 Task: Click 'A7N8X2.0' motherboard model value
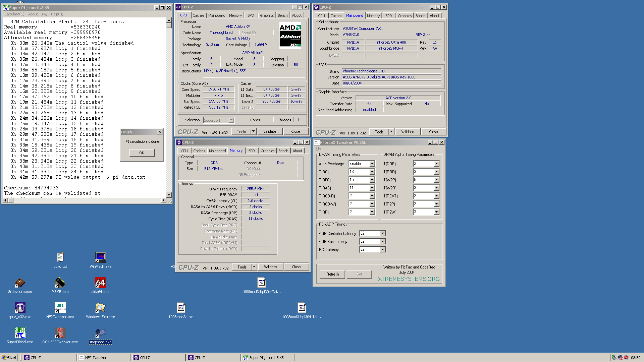(373, 35)
